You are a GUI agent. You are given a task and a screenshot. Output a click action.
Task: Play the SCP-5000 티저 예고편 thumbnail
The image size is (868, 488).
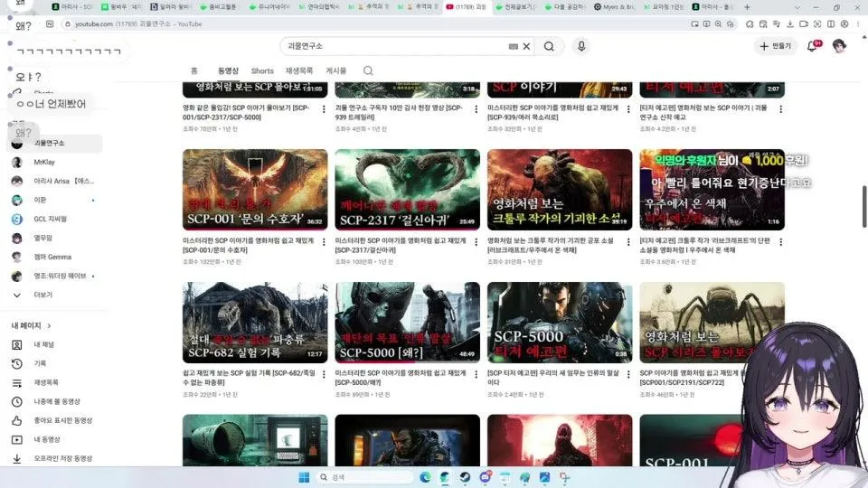pos(559,323)
